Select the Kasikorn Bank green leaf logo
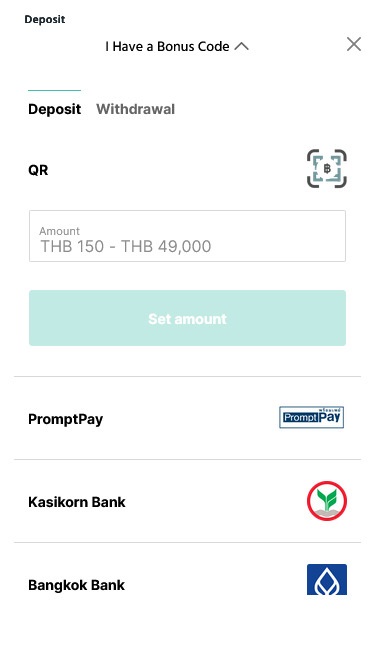 tap(327, 501)
